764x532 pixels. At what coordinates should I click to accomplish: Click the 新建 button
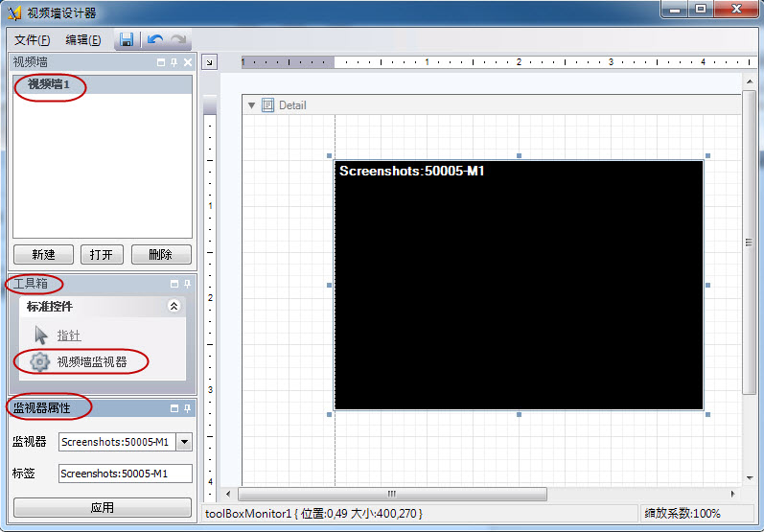coord(43,255)
